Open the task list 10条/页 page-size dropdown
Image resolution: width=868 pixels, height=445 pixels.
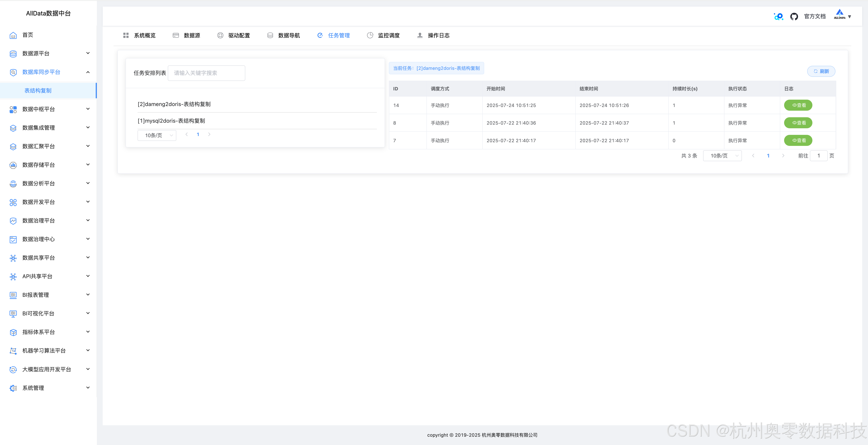(157, 135)
